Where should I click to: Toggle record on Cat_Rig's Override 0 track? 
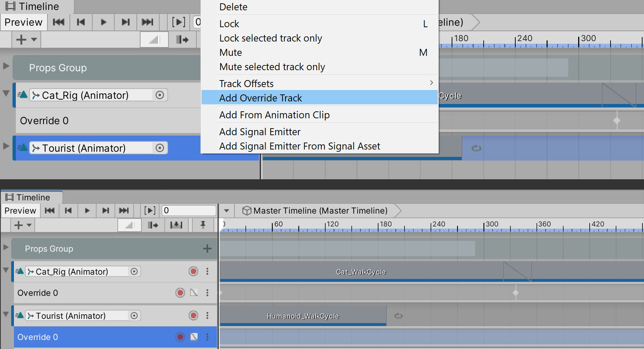point(180,293)
